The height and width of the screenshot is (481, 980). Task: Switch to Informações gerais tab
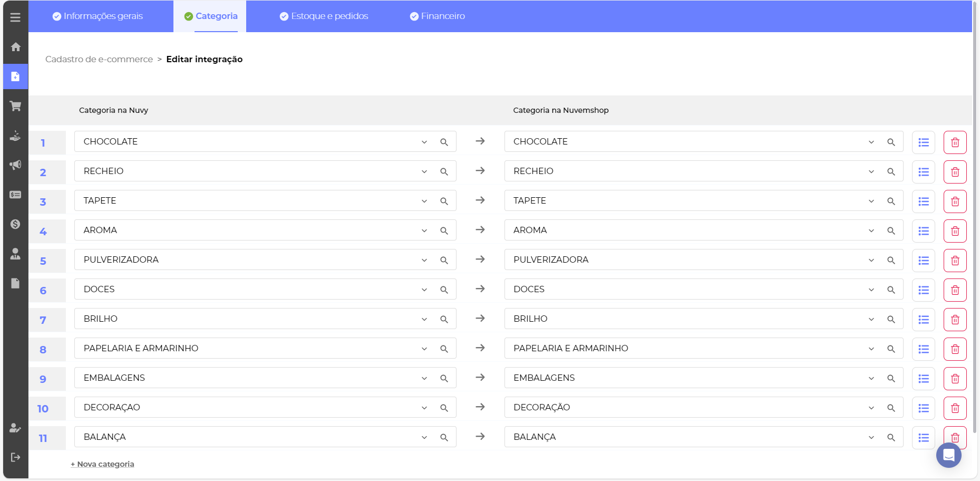[98, 16]
